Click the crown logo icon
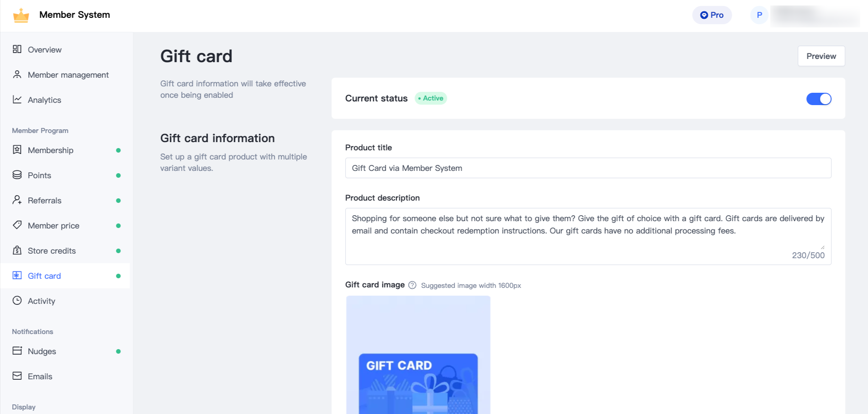The height and width of the screenshot is (414, 868). [x=21, y=15]
